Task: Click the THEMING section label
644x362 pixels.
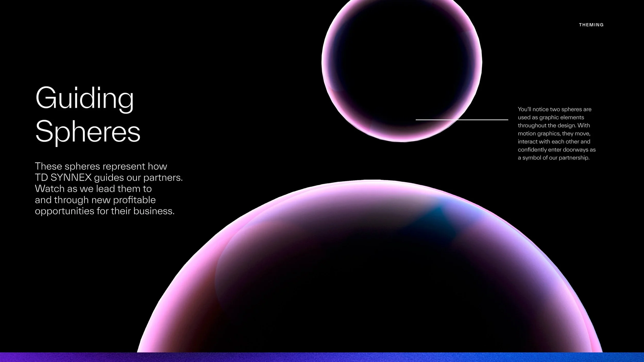Action: pyautogui.click(x=591, y=25)
